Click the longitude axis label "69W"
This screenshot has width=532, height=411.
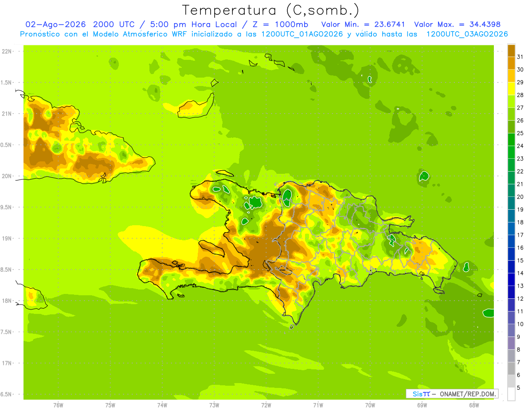tap(422, 405)
